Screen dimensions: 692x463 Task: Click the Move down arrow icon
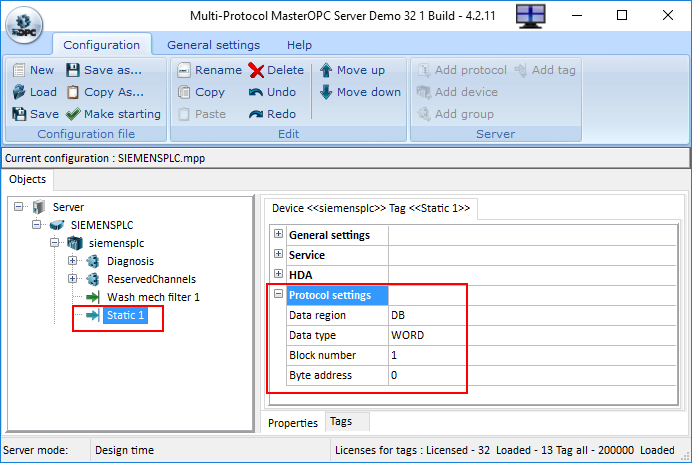coord(326,92)
